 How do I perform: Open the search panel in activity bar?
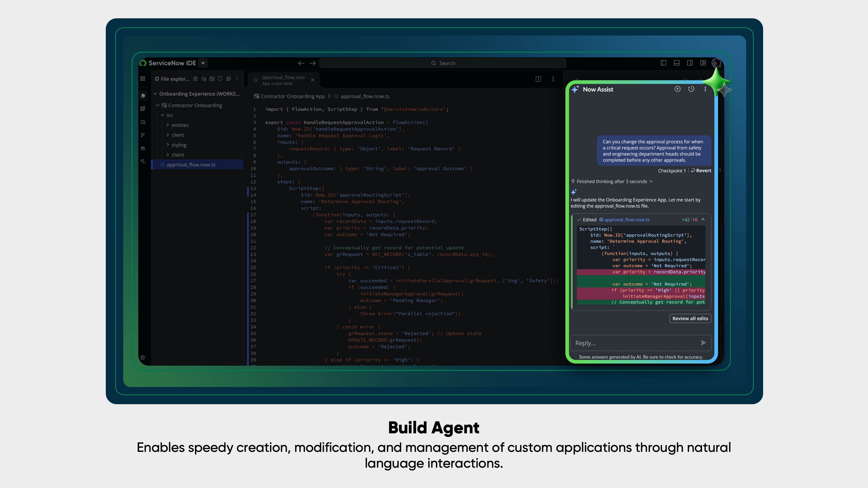tap(143, 122)
